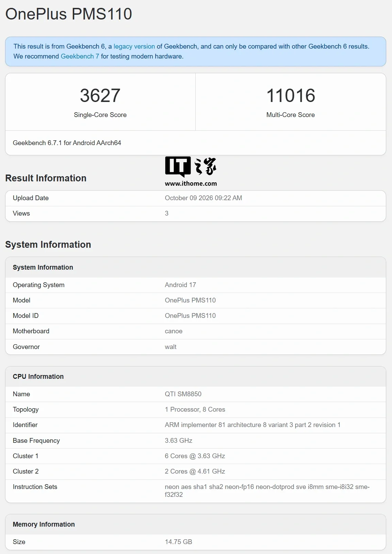This screenshot has height=554, width=392.
Task: Click the "2 Cores @ 4.61 GHz" value
Action: 195,472
